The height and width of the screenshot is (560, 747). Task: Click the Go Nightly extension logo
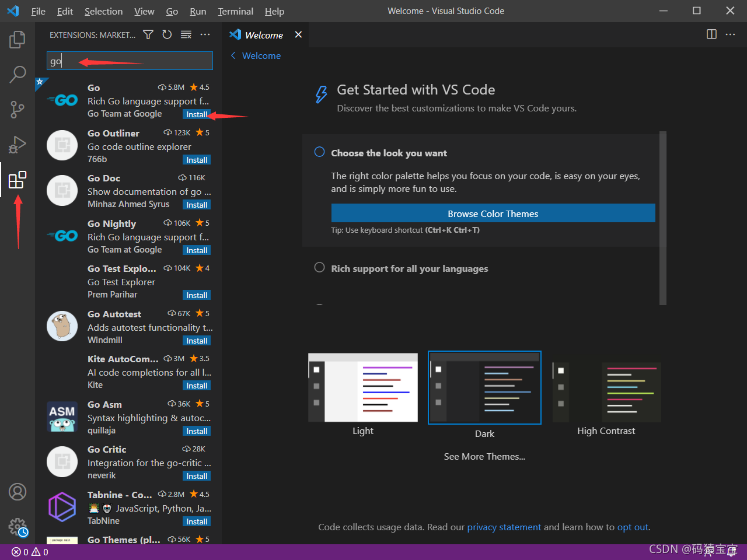(x=62, y=236)
